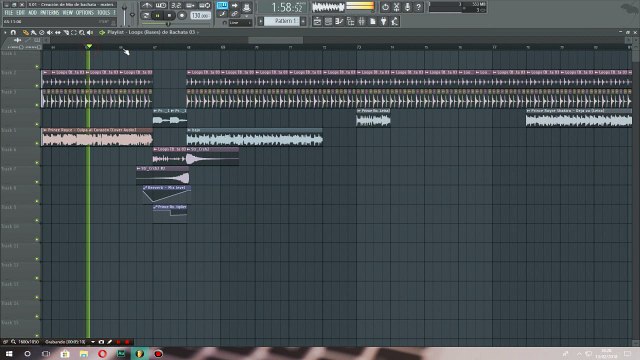Select the Playlist slip tool
The width and height of the screenshot is (640, 360).
point(58,32)
